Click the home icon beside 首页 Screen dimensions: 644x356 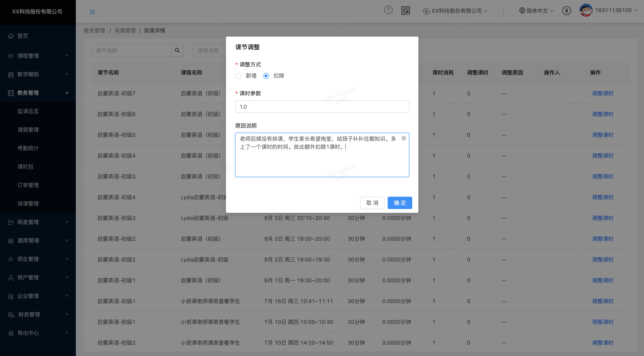point(11,36)
